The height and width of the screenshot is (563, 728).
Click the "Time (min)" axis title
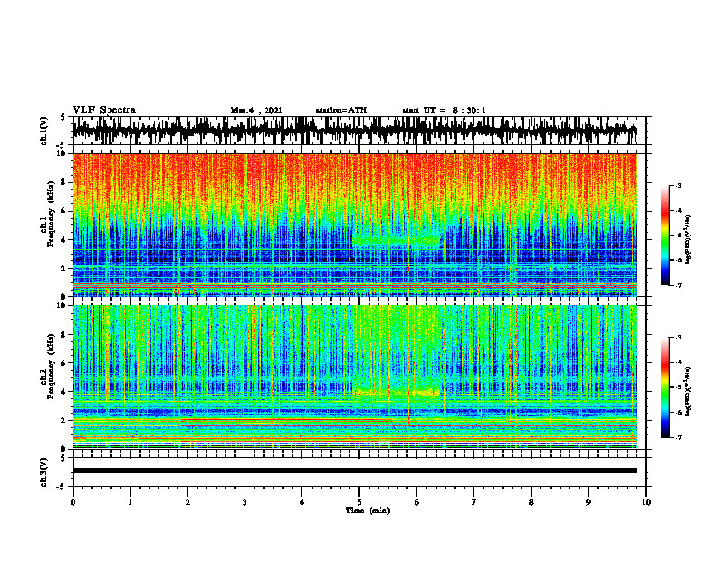(x=368, y=511)
